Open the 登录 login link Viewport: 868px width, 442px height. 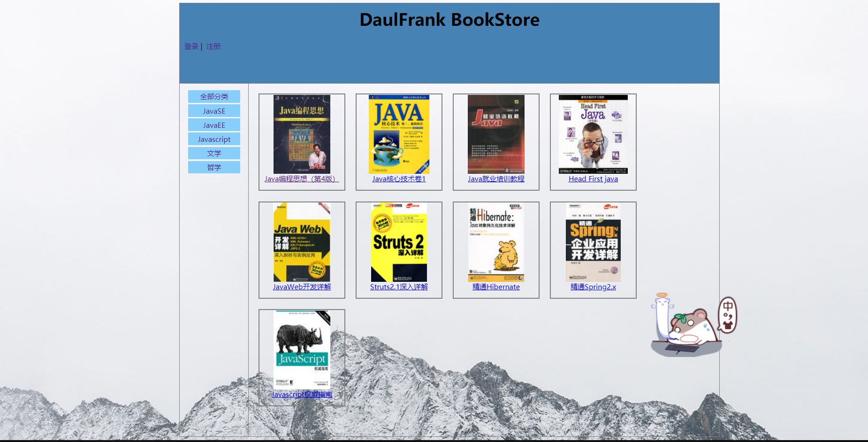pyautogui.click(x=191, y=47)
